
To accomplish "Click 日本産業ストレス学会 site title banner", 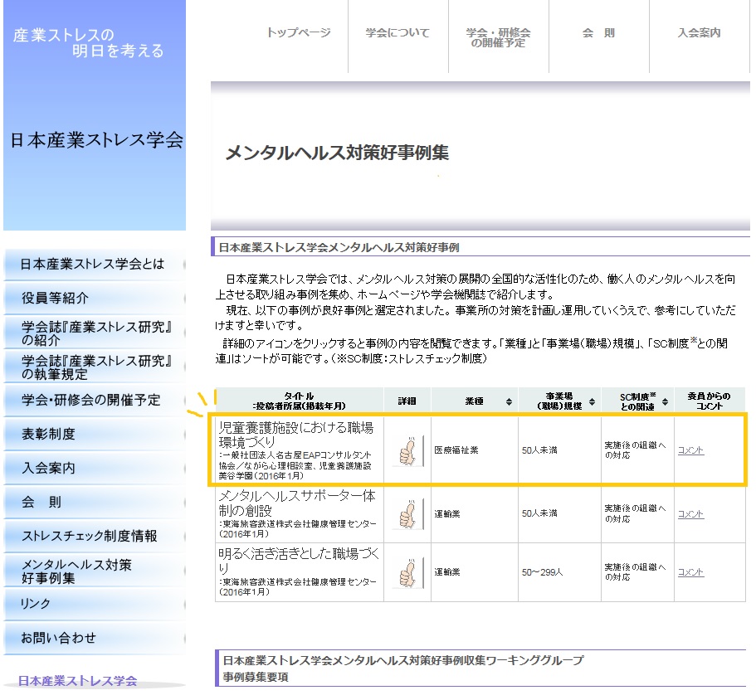I will [x=95, y=139].
